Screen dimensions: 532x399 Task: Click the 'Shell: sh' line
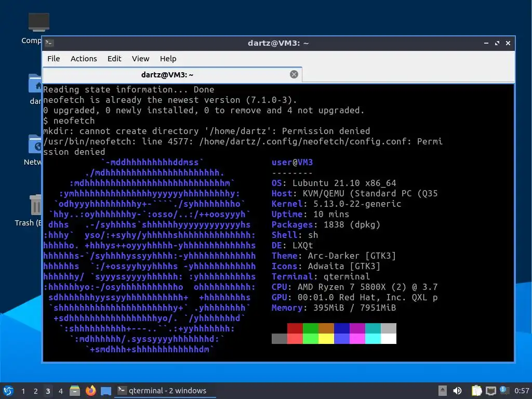click(295, 235)
